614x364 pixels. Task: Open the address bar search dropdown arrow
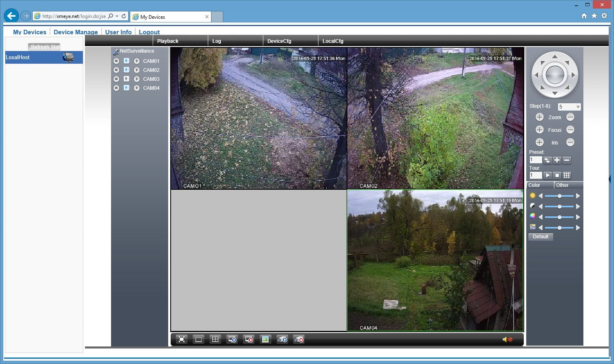pos(117,16)
